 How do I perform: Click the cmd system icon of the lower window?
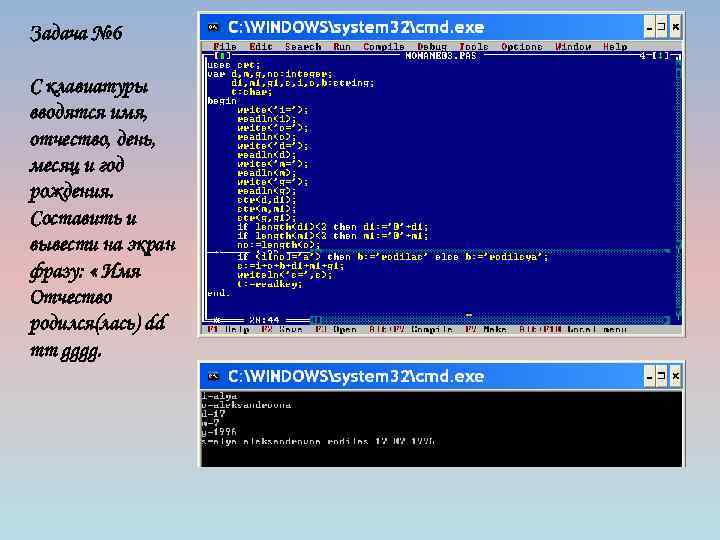[x=213, y=376]
